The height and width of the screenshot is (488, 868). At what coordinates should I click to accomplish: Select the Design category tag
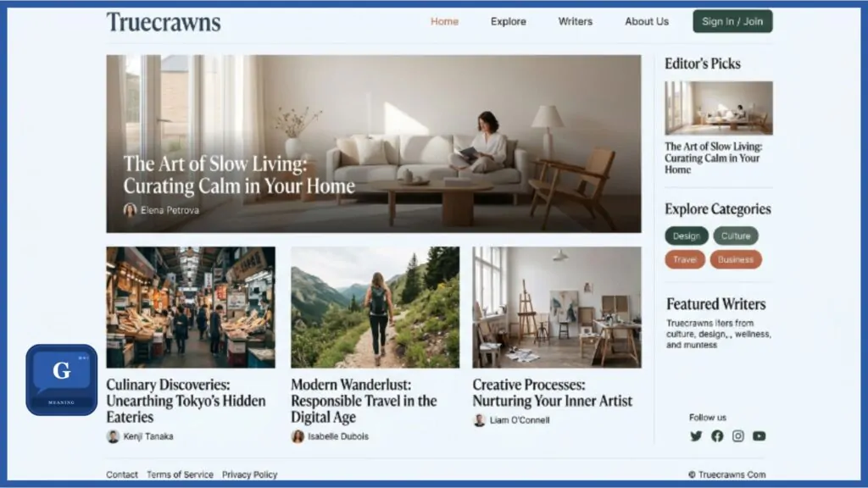pos(687,236)
